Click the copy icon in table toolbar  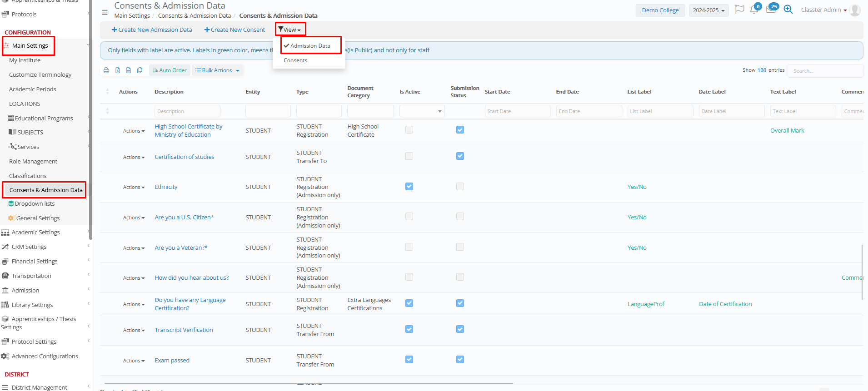140,70
